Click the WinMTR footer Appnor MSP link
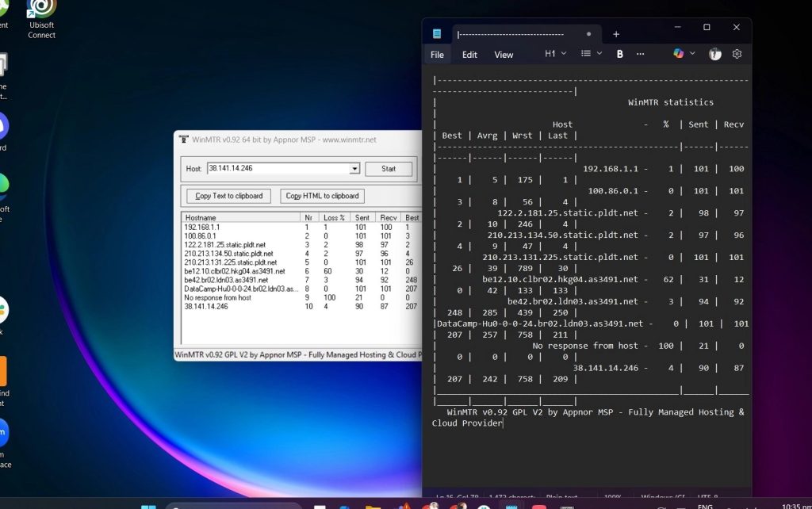The image size is (812, 509). pyautogui.click(x=298, y=354)
